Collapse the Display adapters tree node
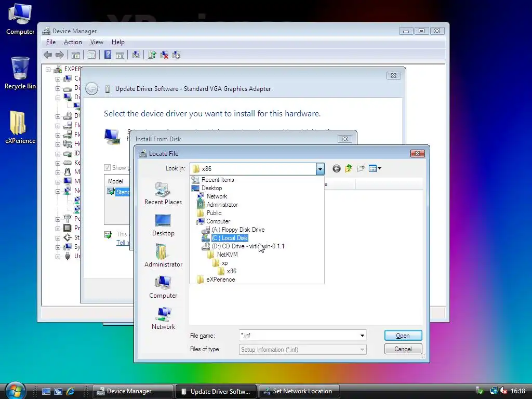 click(58, 97)
